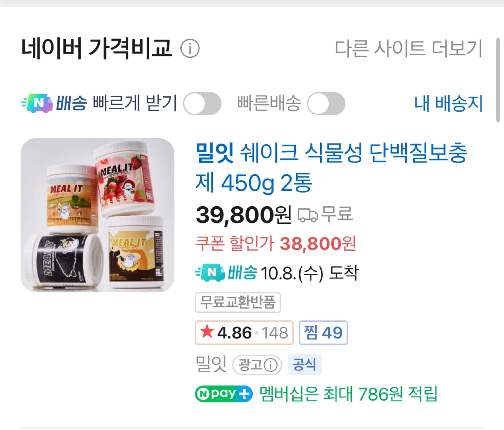Open 다른 사이트 더보기
Viewport: 504px width, 430px height.
pos(409,49)
